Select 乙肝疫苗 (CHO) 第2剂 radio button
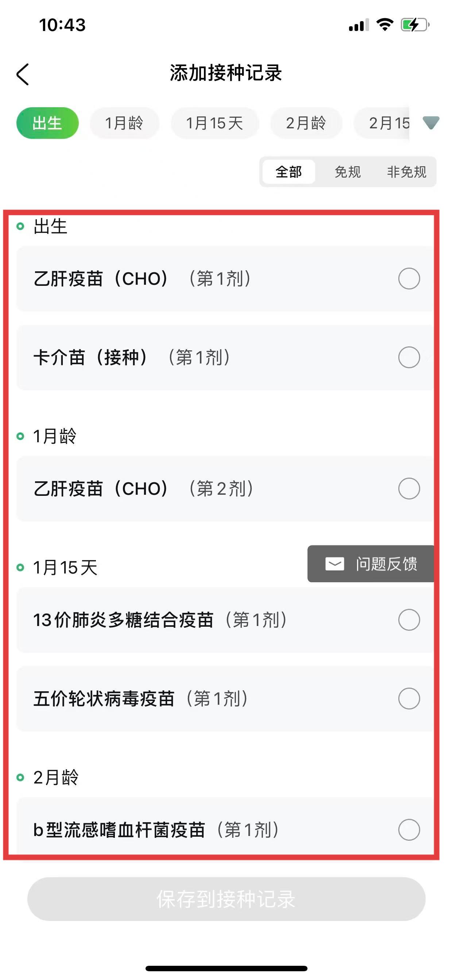The image size is (453, 980). pyautogui.click(x=409, y=489)
